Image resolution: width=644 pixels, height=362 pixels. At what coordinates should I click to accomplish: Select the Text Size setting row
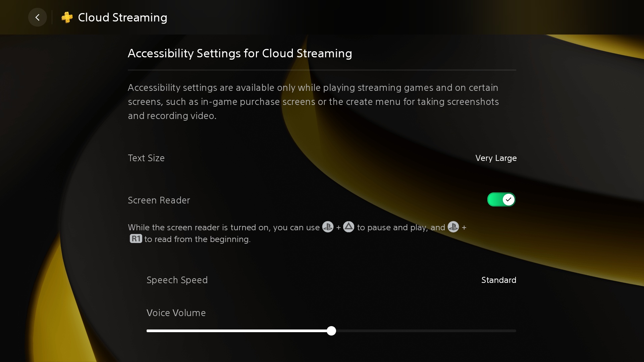(146, 158)
